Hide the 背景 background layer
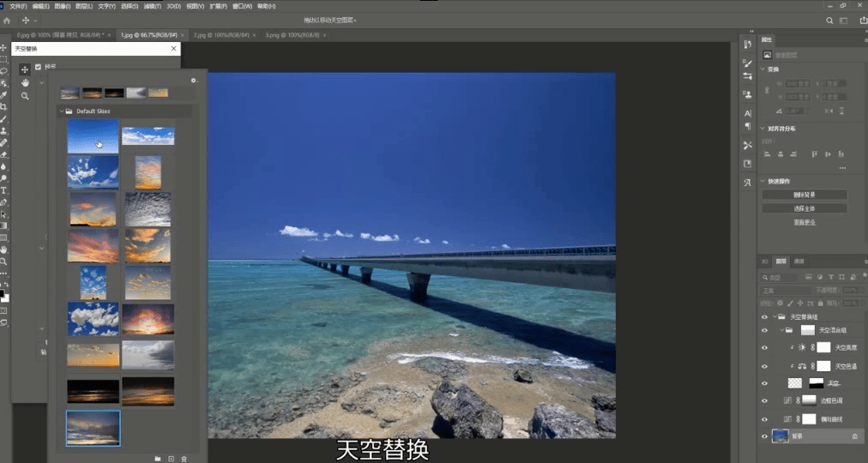This screenshot has height=463, width=868. 764,436
